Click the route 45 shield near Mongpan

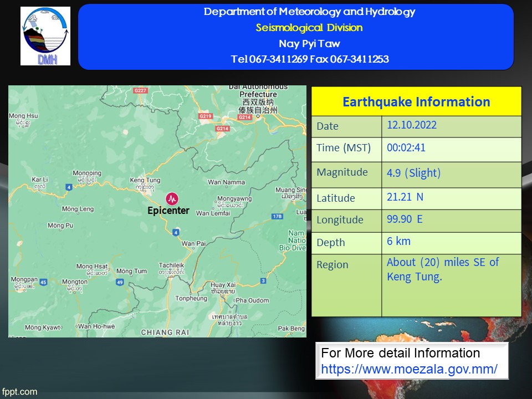43,282
